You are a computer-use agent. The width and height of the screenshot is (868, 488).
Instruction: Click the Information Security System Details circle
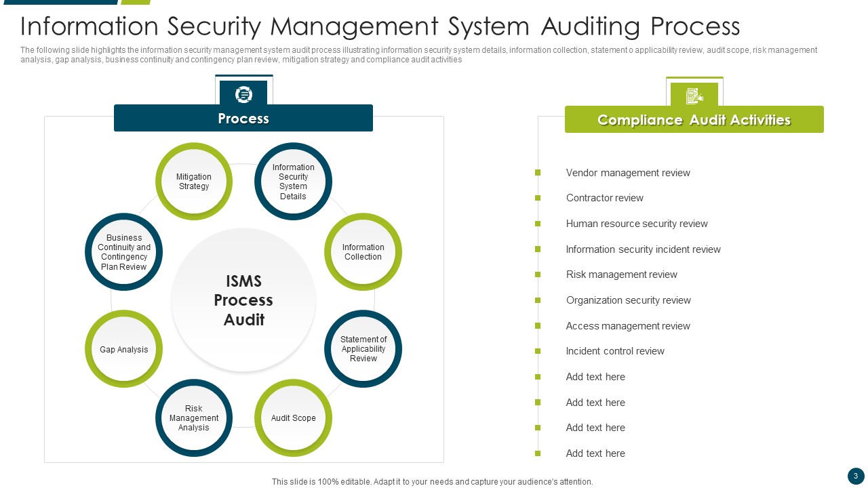[x=294, y=181]
